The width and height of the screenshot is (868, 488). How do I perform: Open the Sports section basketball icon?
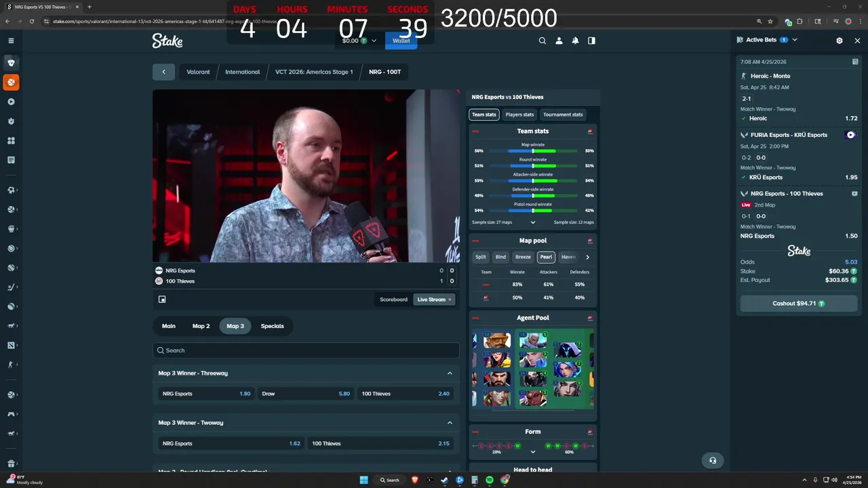point(11,82)
